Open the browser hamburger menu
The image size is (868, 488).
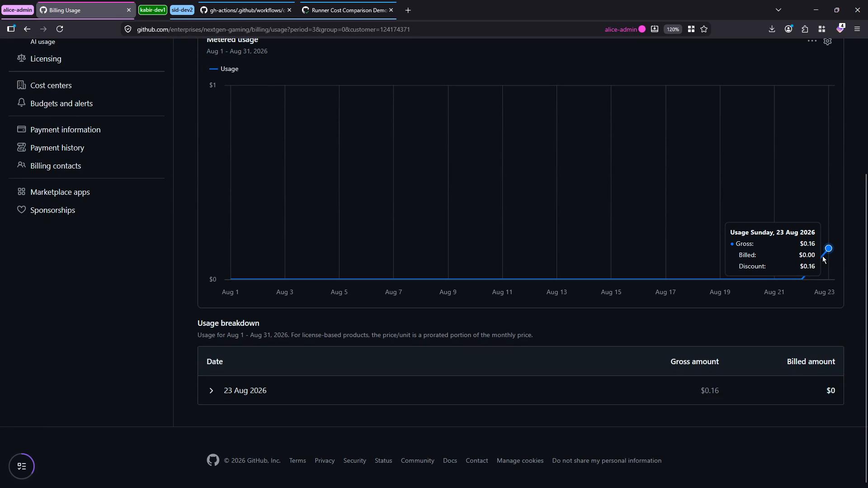(857, 29)
